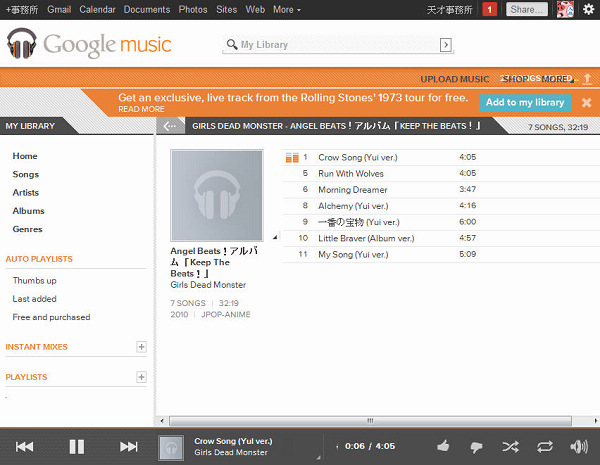Add a new playlist with plus

142,377
